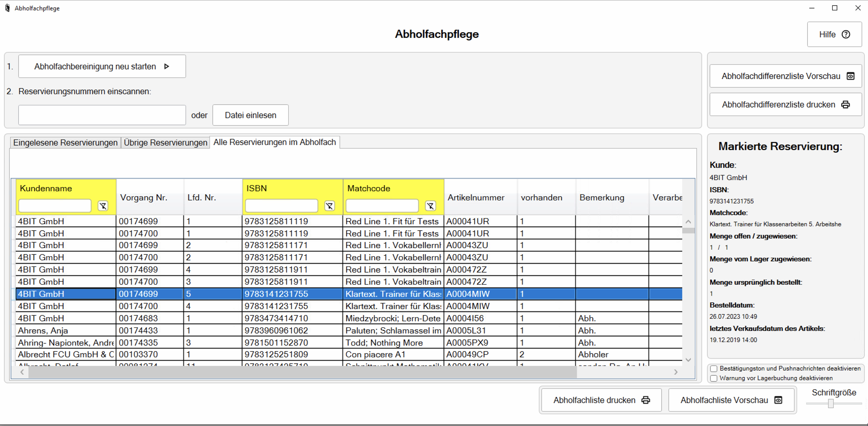Click the table scroll down arrow

[x=688, y=360]
